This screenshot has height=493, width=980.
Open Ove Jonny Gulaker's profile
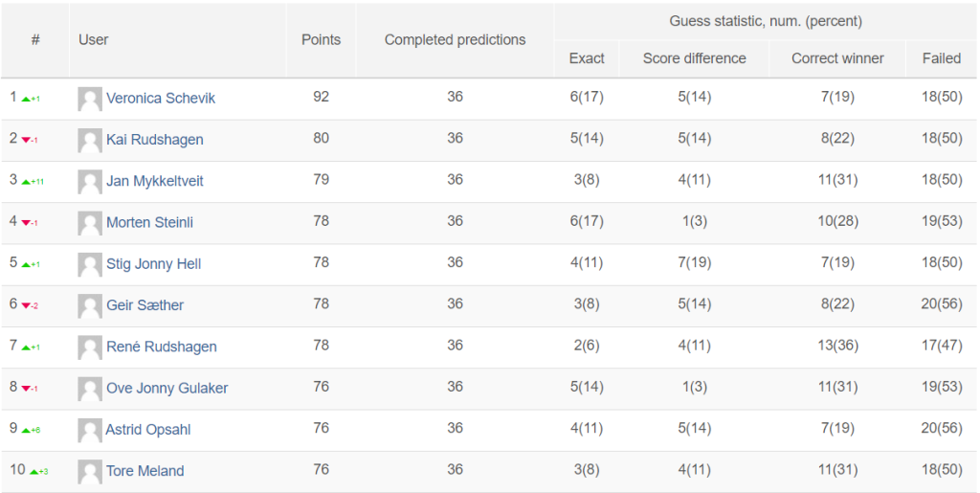(167, 388)
